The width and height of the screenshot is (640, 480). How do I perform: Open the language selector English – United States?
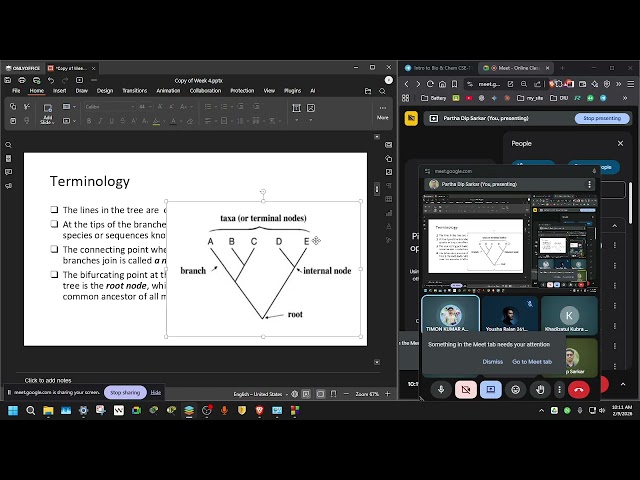260,394
